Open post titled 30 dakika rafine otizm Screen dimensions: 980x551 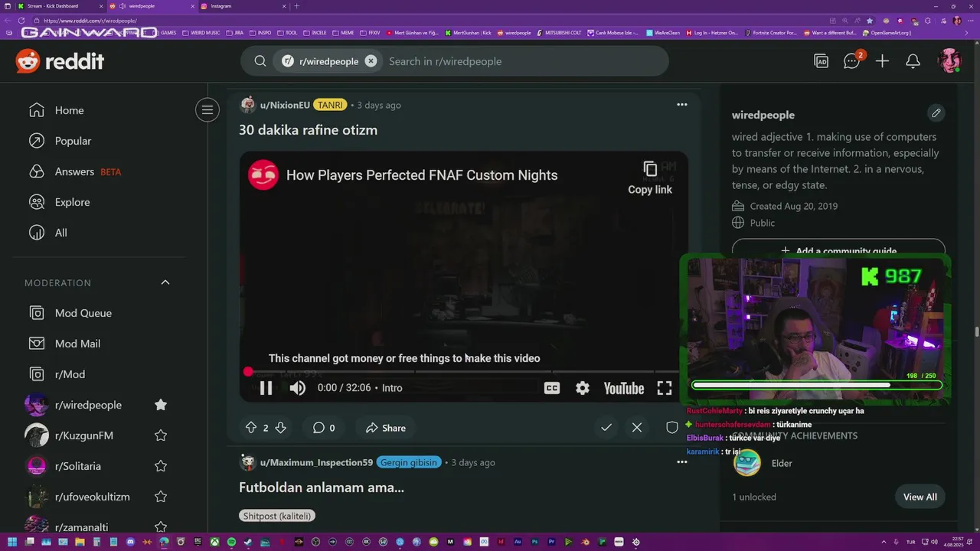point(308,130)
